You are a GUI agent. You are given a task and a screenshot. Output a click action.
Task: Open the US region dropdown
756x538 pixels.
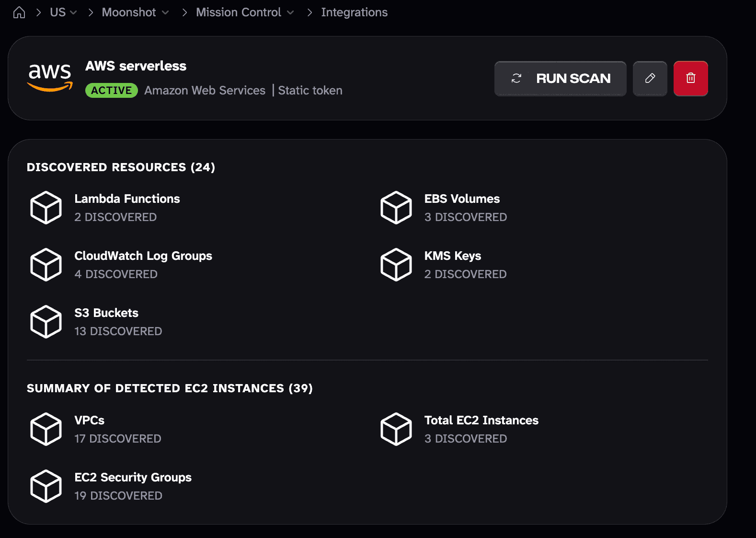coord(63,12)
